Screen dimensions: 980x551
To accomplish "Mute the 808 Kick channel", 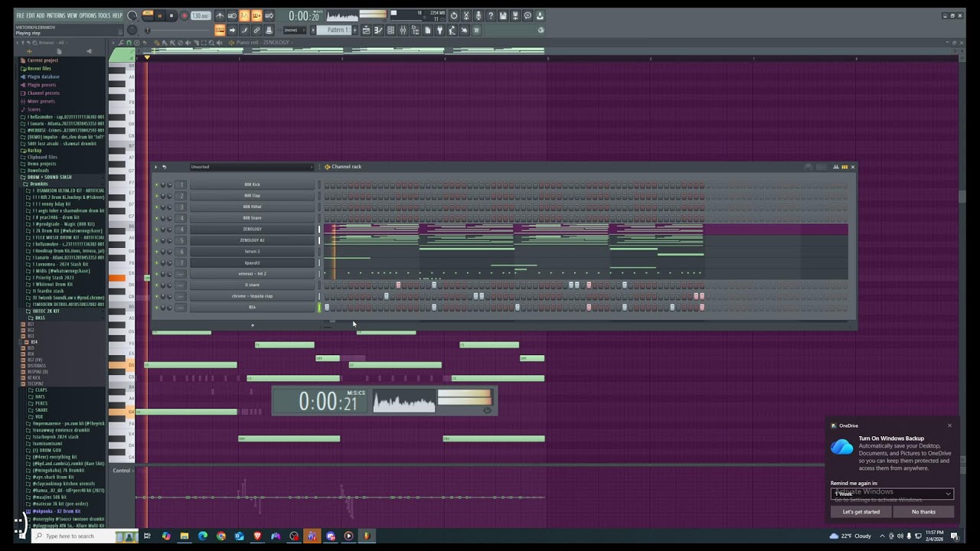I will [157, 184].
